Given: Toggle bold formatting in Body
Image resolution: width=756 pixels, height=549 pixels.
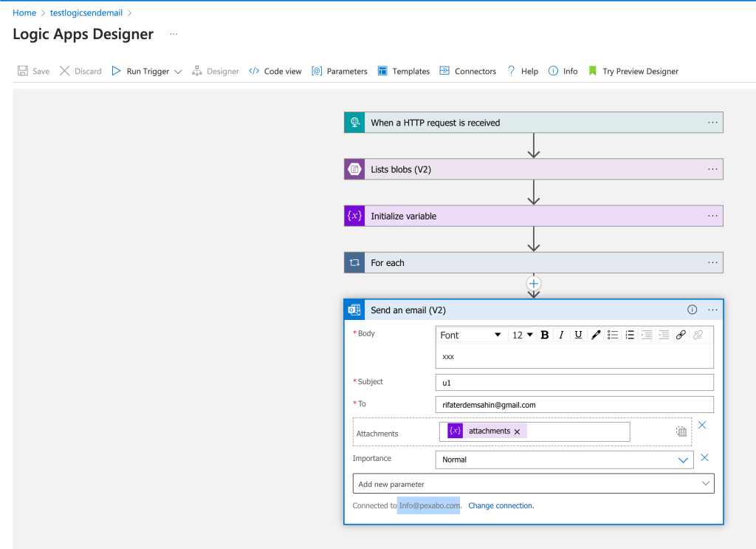Looking at the screenshot, I should (x=545, y=335).
